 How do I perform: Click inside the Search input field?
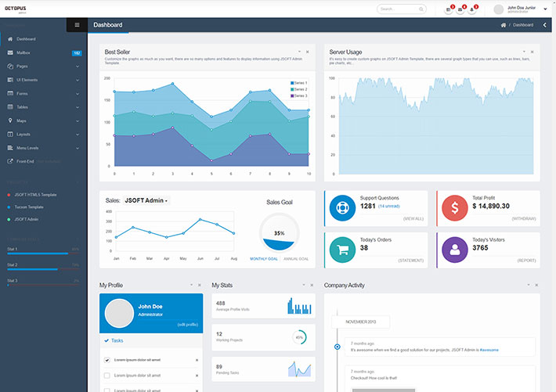coord(396,9)
